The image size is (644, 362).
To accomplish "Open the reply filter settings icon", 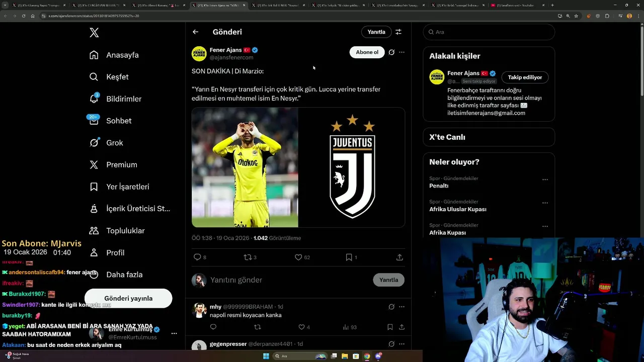I will click(398, 32).
